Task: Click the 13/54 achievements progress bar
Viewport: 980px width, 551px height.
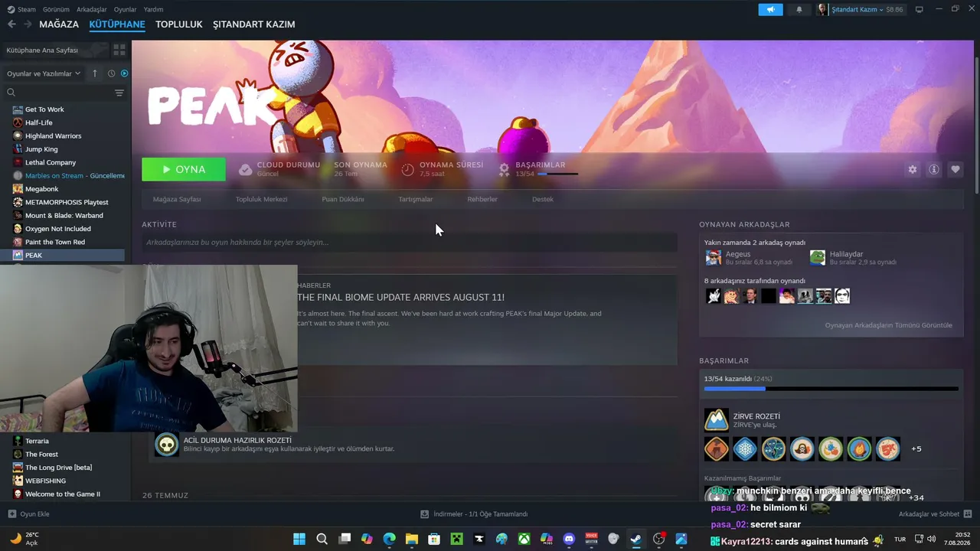Action: (x=831, y=389)
